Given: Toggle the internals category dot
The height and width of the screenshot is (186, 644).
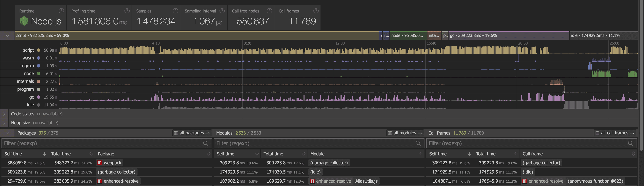Looking at the screenshot, I should coord(39,81).
